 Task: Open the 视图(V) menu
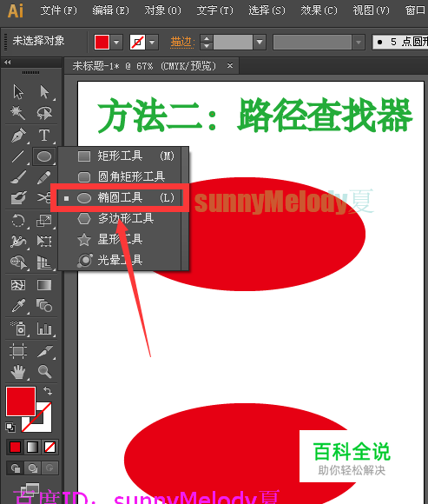371,10
